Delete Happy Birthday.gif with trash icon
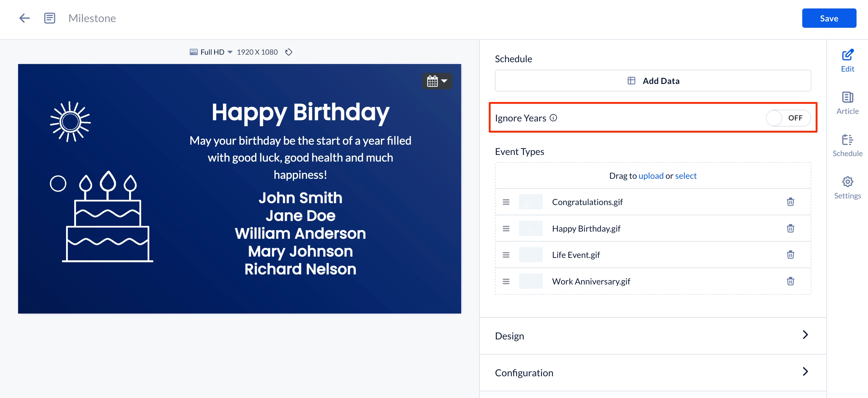Viewport: 868px width, 398px height. tap(790, 228)
